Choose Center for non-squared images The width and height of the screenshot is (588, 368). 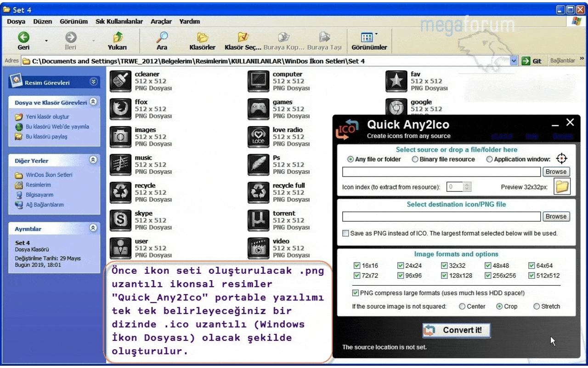(462, 306)
